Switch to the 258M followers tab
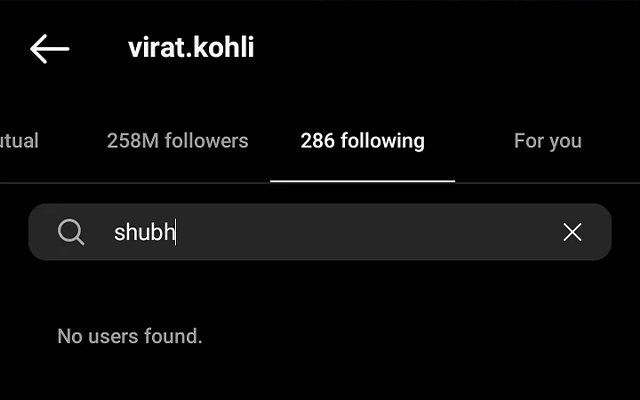 point(178,141)
